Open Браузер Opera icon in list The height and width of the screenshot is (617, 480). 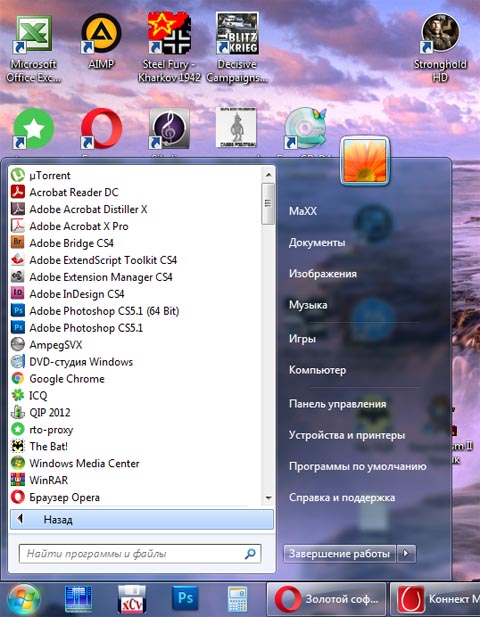[17, 497]
